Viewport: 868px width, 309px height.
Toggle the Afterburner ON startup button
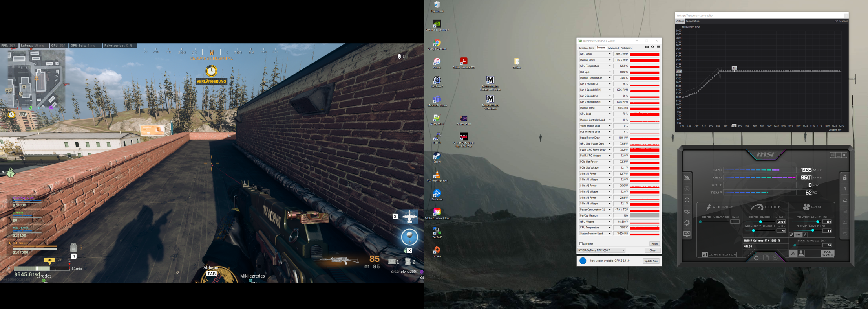[x=798, y=235]
